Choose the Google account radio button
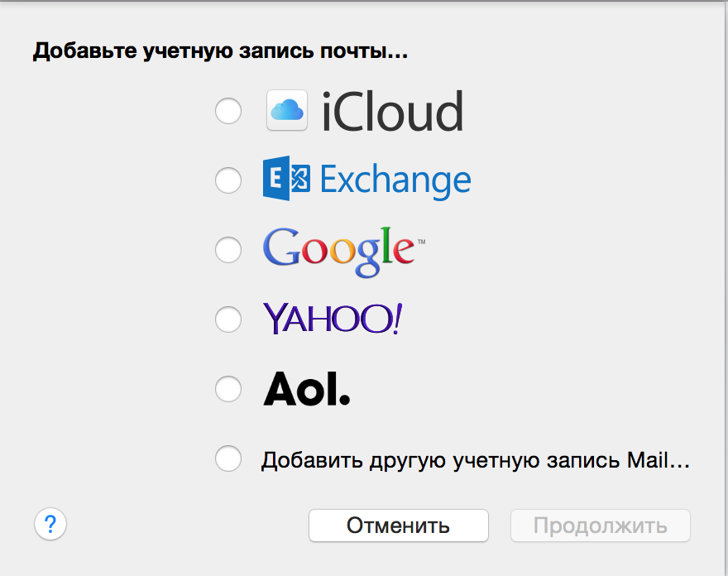The image size is (728, 576). (x=228, y=249)
